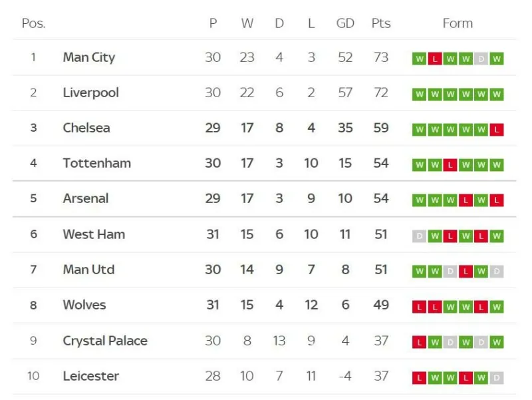Click Tottenham's red L form badge
The width and height of the screenshot is (532, 400).
pyautogui.click(x=450, y=165)
